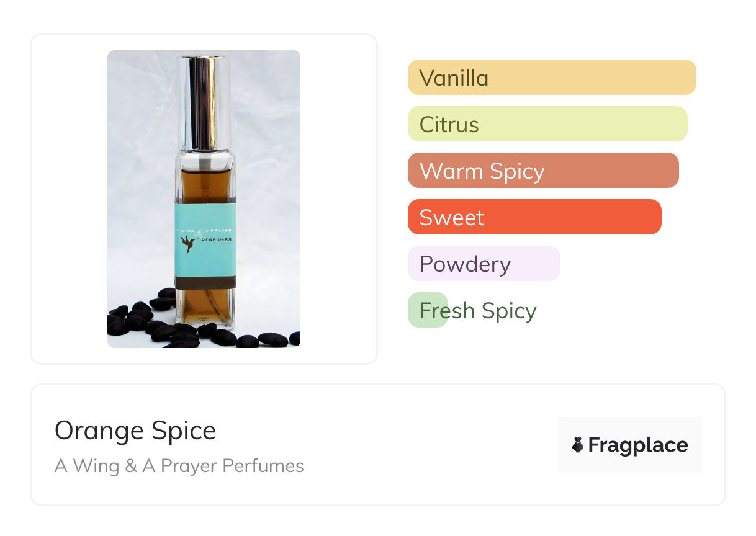Open the A Wing & A Prayer Perfumes brand link
This screenshot has width=756, height=536.
[179, 466]
